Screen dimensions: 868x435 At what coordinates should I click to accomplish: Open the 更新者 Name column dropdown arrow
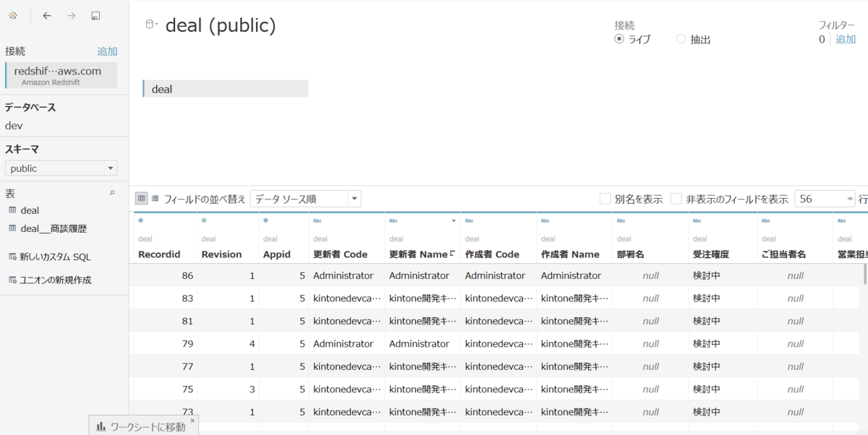pos(454,220)
